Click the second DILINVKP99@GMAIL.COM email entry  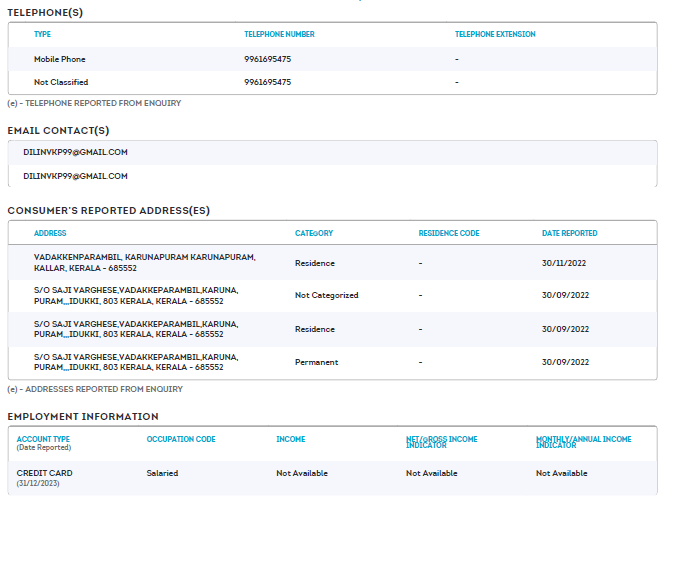point(75,176)
